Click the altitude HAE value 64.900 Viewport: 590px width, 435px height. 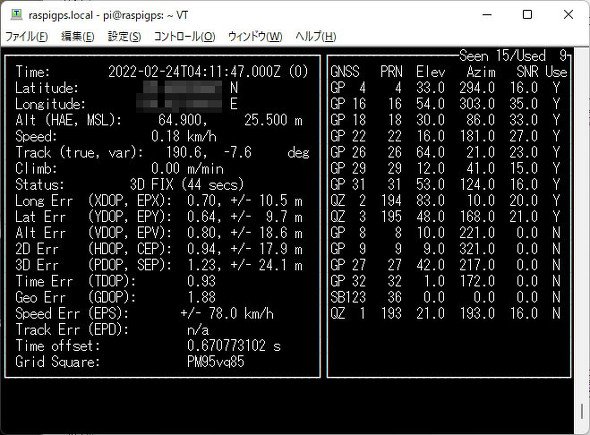pos(182,120)
